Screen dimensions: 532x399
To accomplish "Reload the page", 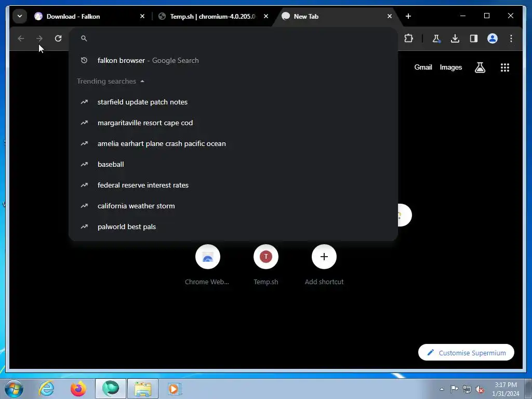I will pyautogui.click(x=58, y=38).
